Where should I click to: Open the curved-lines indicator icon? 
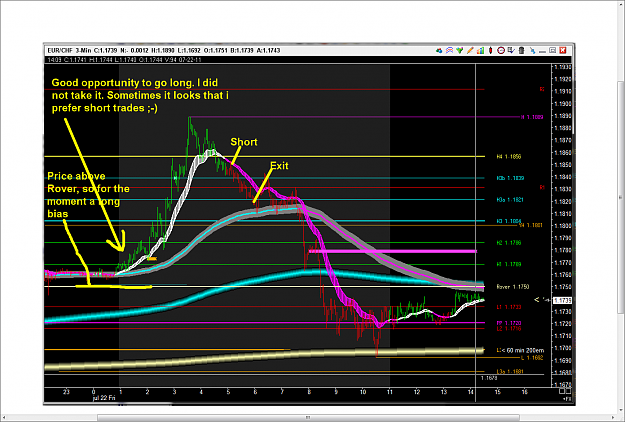pos(449,51)
